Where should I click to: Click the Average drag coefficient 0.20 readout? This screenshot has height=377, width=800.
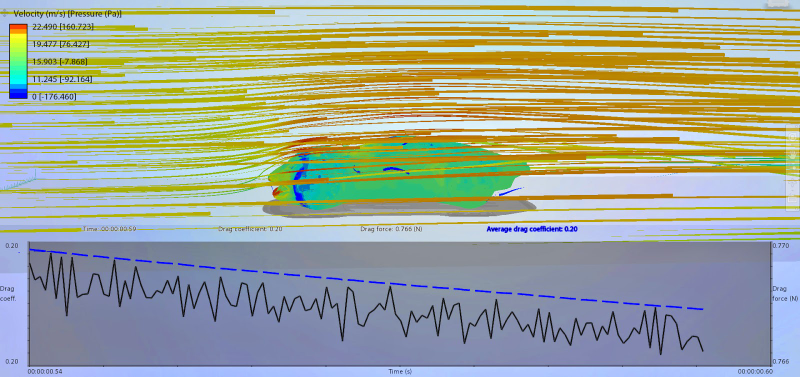coord(532,229)
